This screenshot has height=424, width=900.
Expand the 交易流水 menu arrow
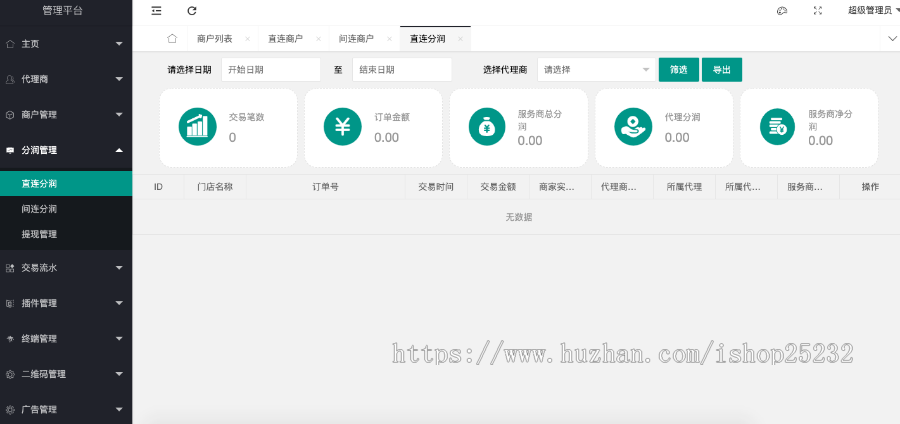point(119,268)
